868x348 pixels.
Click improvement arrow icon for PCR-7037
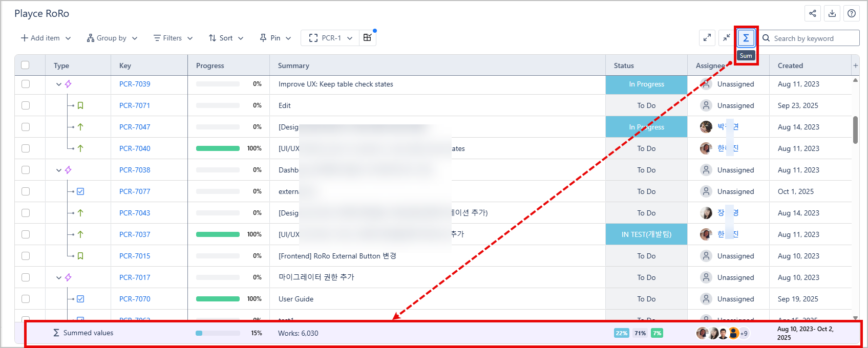(80, 234)
